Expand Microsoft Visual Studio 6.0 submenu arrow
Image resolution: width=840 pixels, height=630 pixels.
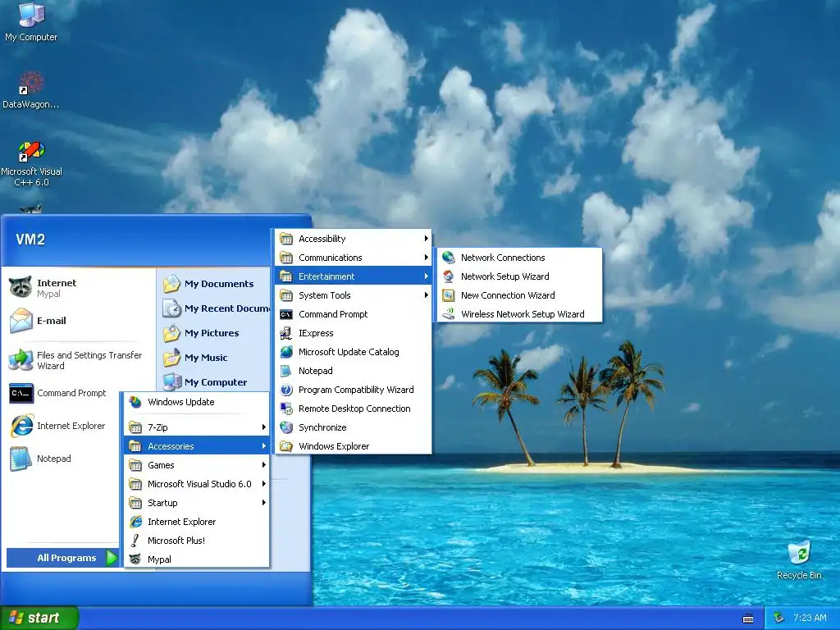pos(263,484)
